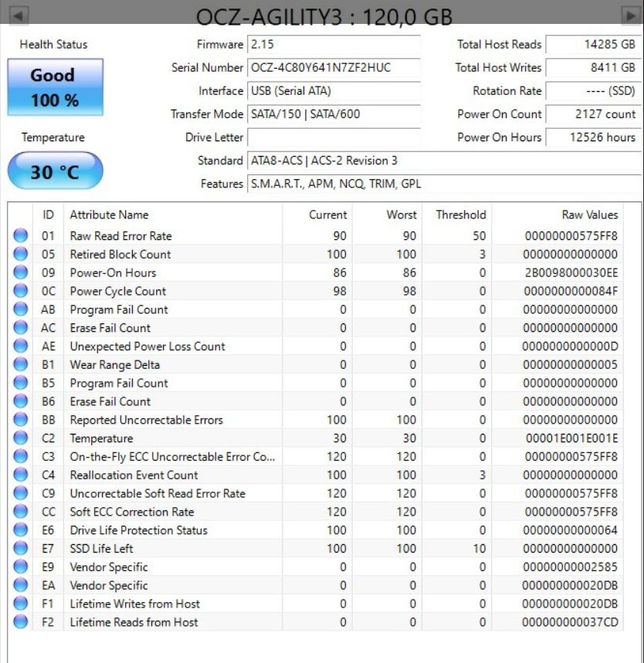Select status orb for Unexpected Power Loss Count
Viewport: 644px width, 663px height.
point(21,346)
